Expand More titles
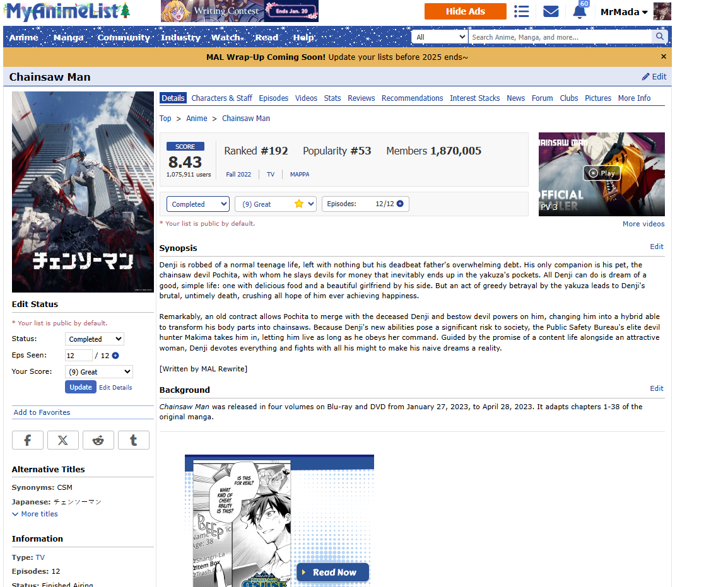The width and height of the screenshot is (728, 587). pyautogui.click(x=35, y=514)
